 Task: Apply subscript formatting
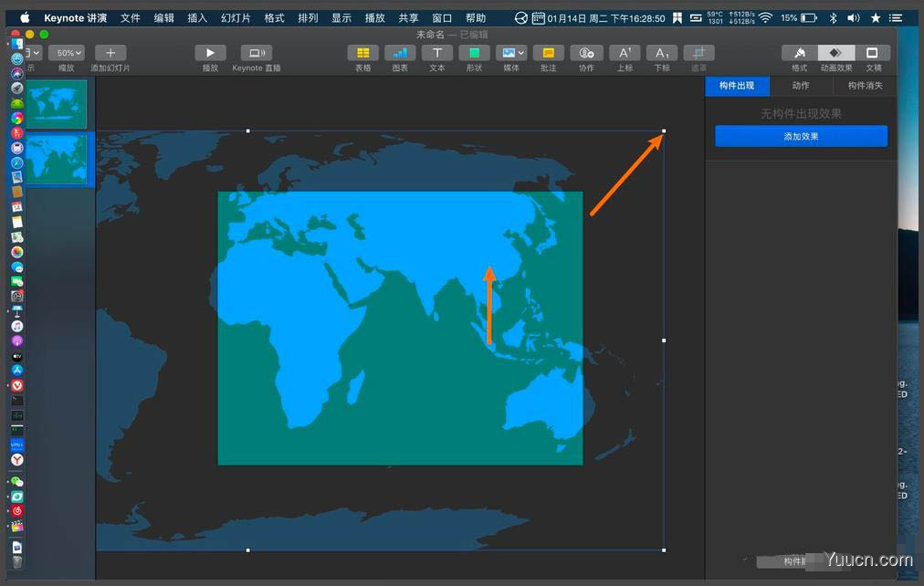click(662, 53)
